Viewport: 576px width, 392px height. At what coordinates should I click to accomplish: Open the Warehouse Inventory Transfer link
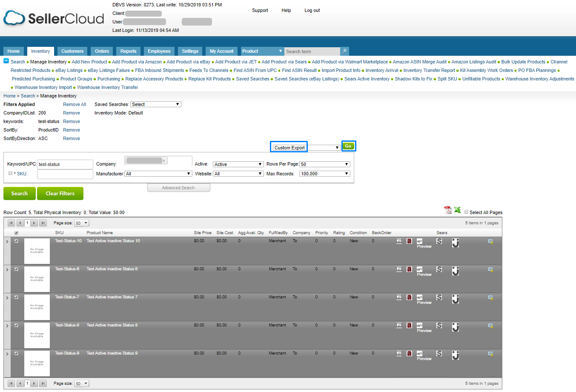pyautogui.click(x=108, y=87)
